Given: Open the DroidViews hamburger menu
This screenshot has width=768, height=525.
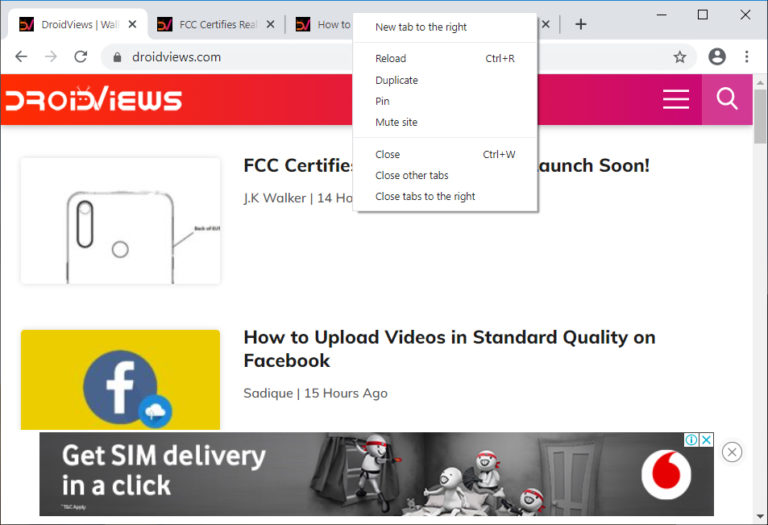Looking at the screenshot, I should pos(676,99).
